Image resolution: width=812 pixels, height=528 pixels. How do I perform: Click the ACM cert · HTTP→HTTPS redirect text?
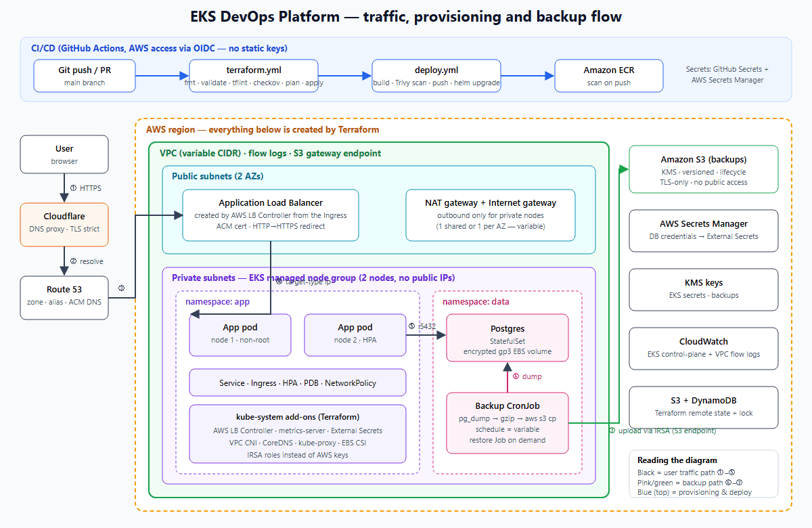[271, 226]
